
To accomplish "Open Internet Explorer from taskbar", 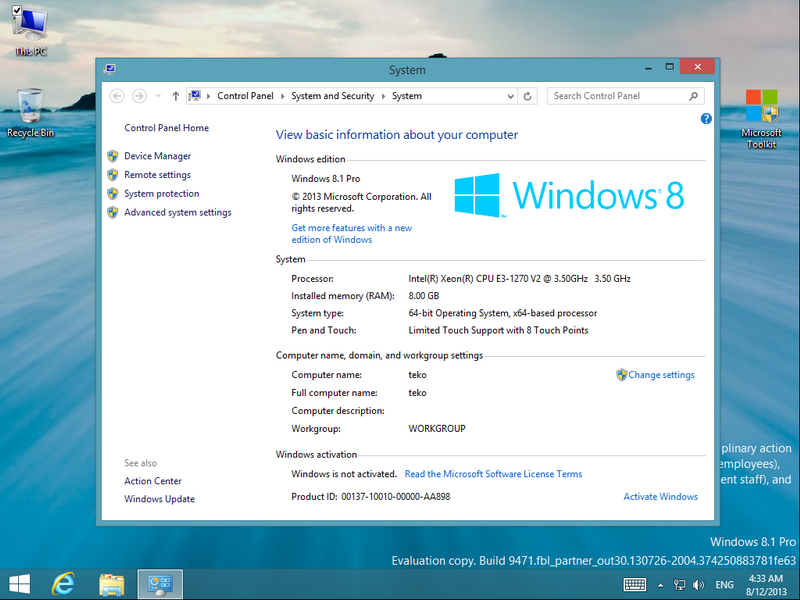I will [x=63, y=584].
